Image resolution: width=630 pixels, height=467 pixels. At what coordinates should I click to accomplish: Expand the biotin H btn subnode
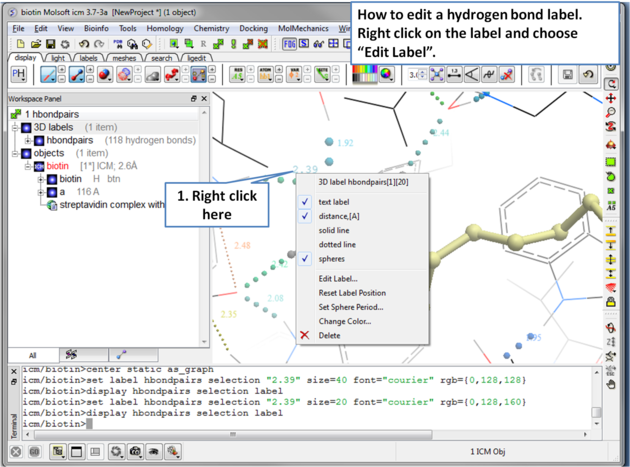[x=40, y=179]
